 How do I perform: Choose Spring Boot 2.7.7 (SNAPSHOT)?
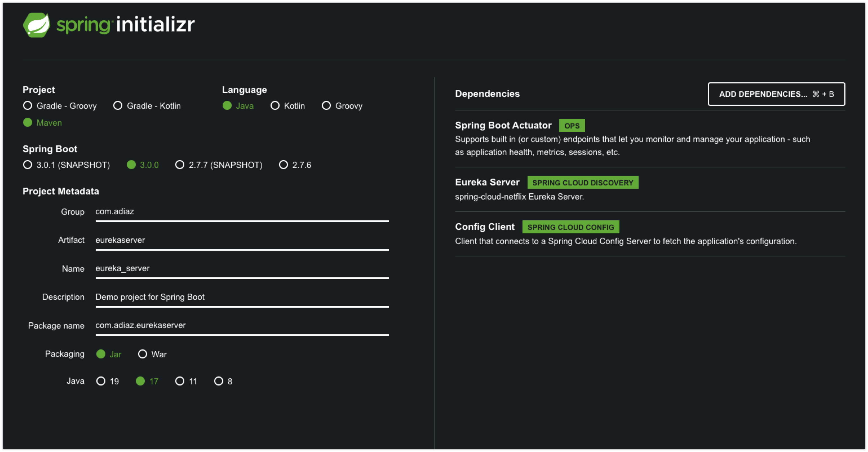click(219, 165)
